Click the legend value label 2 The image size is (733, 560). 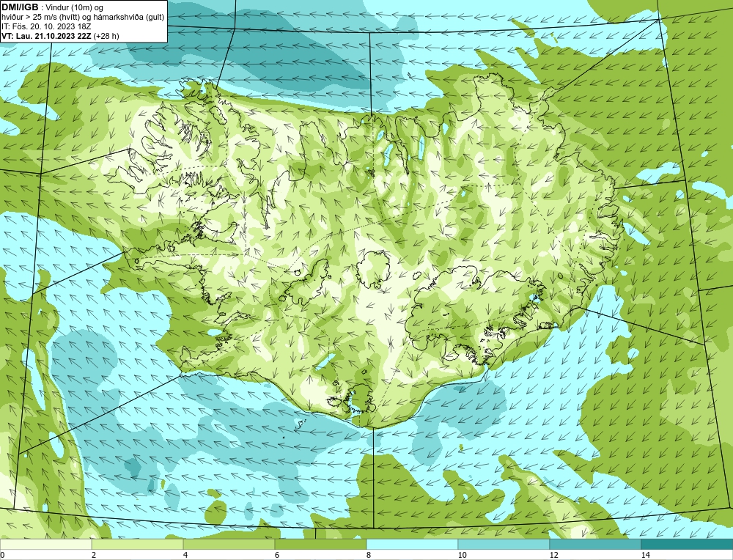click(x=94, y=555)
